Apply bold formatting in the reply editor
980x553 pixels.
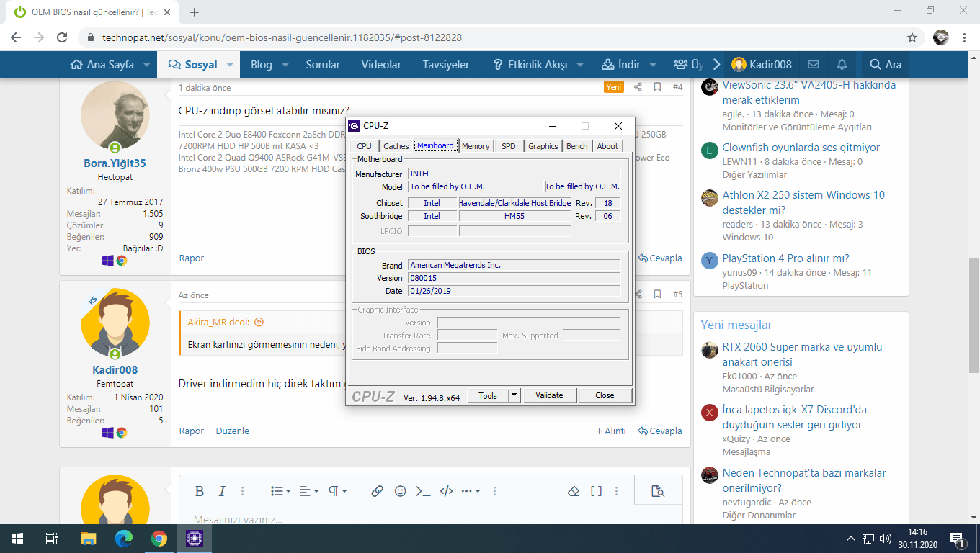click(200, 491)
